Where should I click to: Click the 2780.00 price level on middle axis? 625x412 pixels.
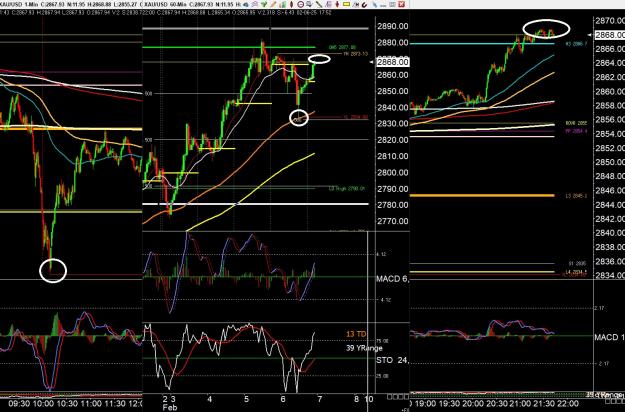[393, 205]
